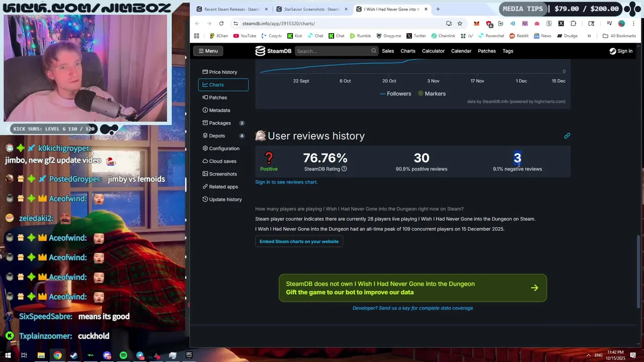
Task: Click the Gift the game to our bot banner
Action: click(x=413, y=288)
